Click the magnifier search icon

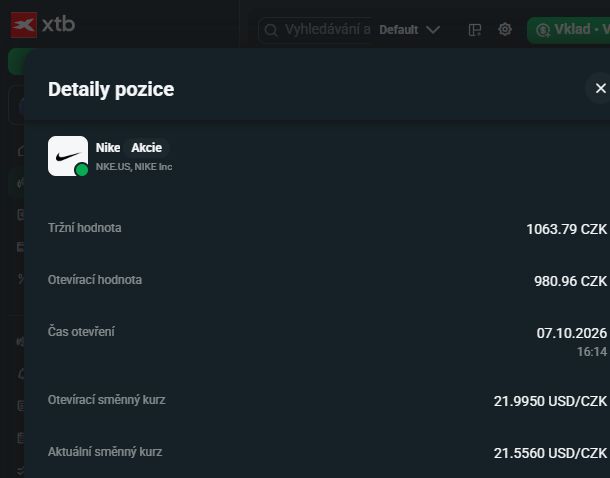[x=271, y=30]
